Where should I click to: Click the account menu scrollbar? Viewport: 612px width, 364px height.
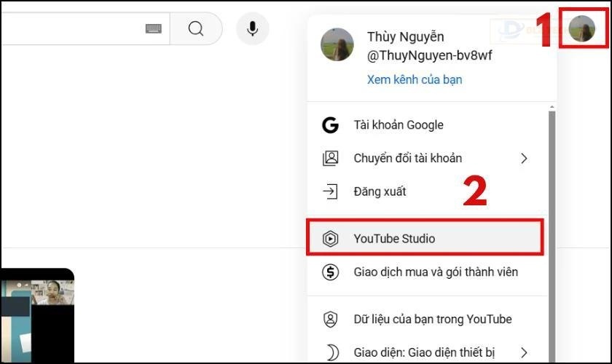tap(552, 236)
